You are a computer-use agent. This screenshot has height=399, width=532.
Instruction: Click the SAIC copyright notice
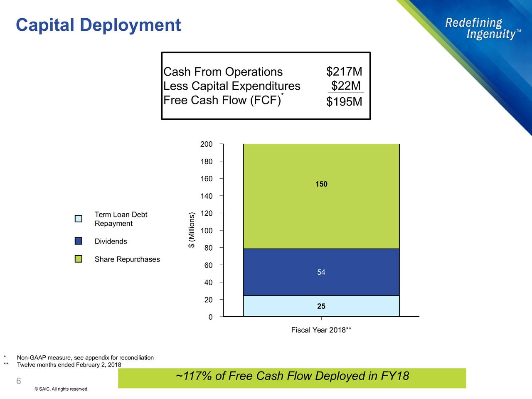(62, 389)
